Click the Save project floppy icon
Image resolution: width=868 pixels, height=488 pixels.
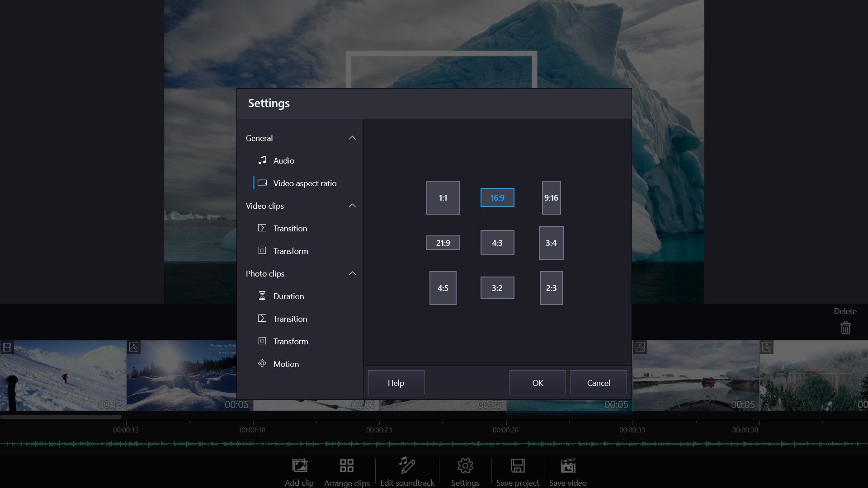pyautogui.click(x=518, y=466)
